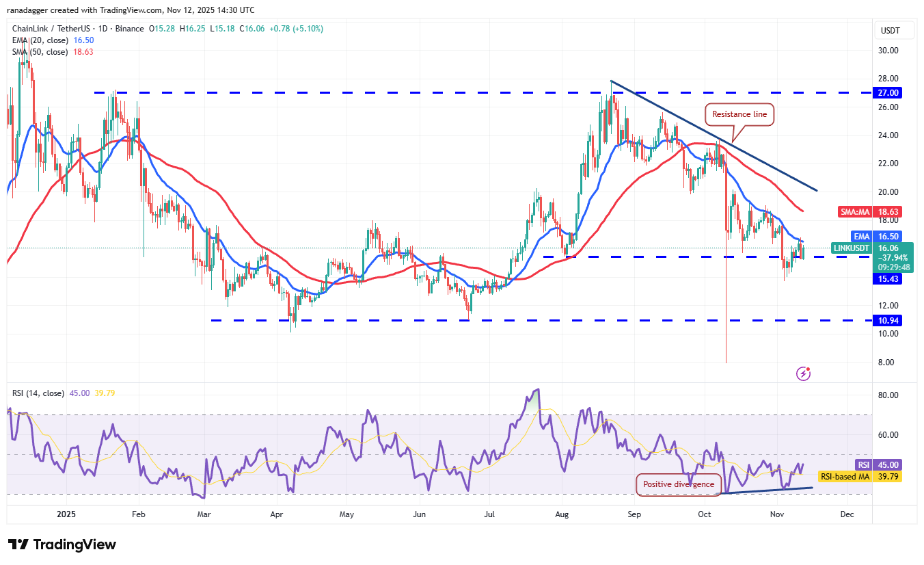Screen dimensions: 924x565
Task: Click the blue 27.00 resistance price badge
Action: 886,92
